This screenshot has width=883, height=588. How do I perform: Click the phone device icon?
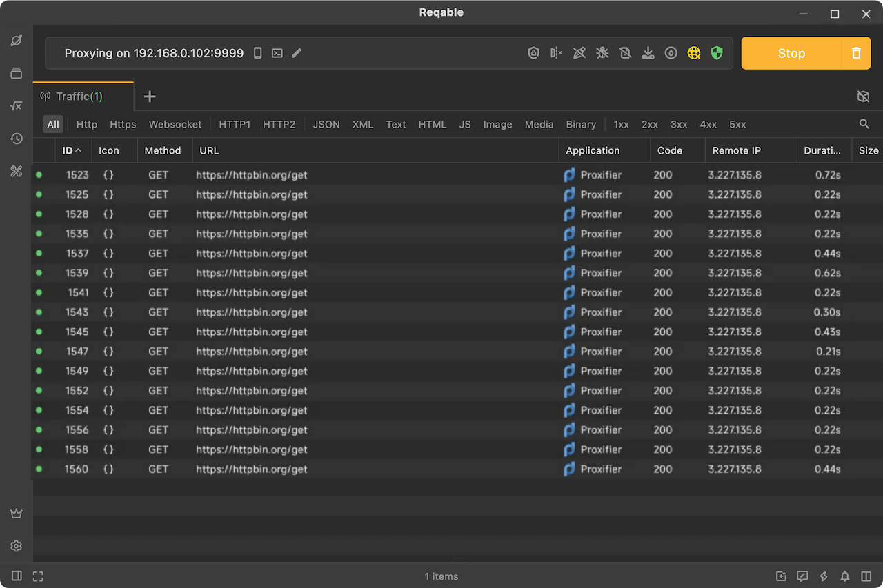point(257,53)
